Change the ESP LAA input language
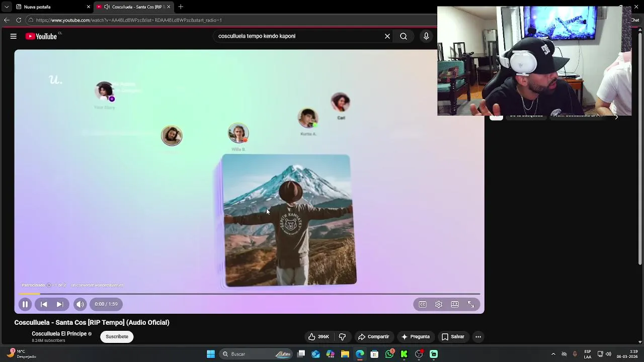Viewport: 644px width, 362px height. (588, 354)
